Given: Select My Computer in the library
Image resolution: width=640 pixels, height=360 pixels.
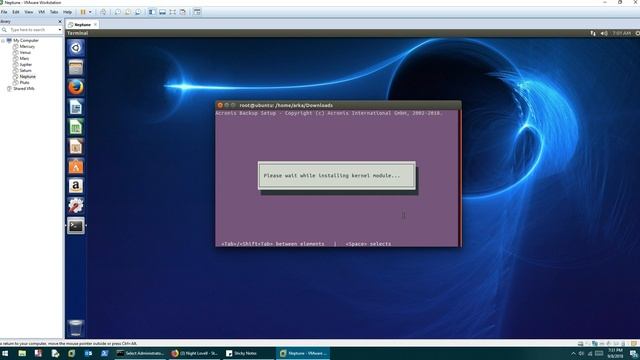Looking at the screenshot, I should click(26, 40).
